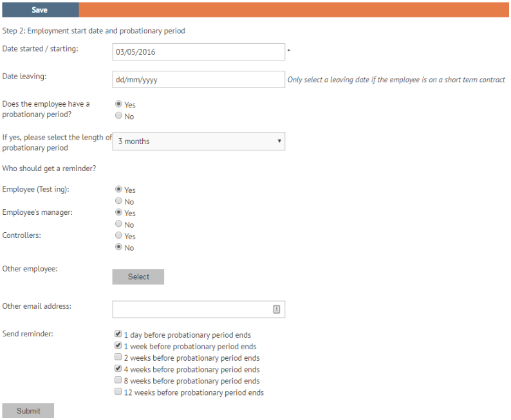Click the Date started field showing 03/05/2016
Viewport: 511px width, 420px height.
click(x=198, y=51)
